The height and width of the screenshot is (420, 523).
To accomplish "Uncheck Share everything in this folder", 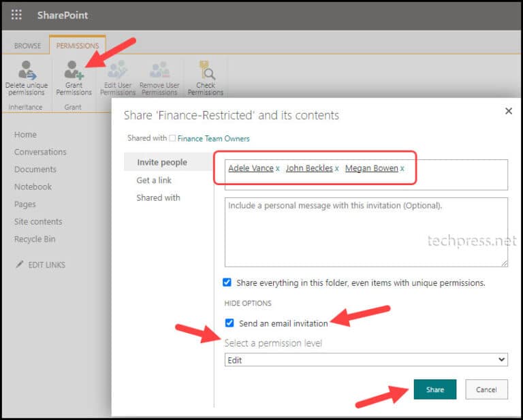I will point(227,282).
